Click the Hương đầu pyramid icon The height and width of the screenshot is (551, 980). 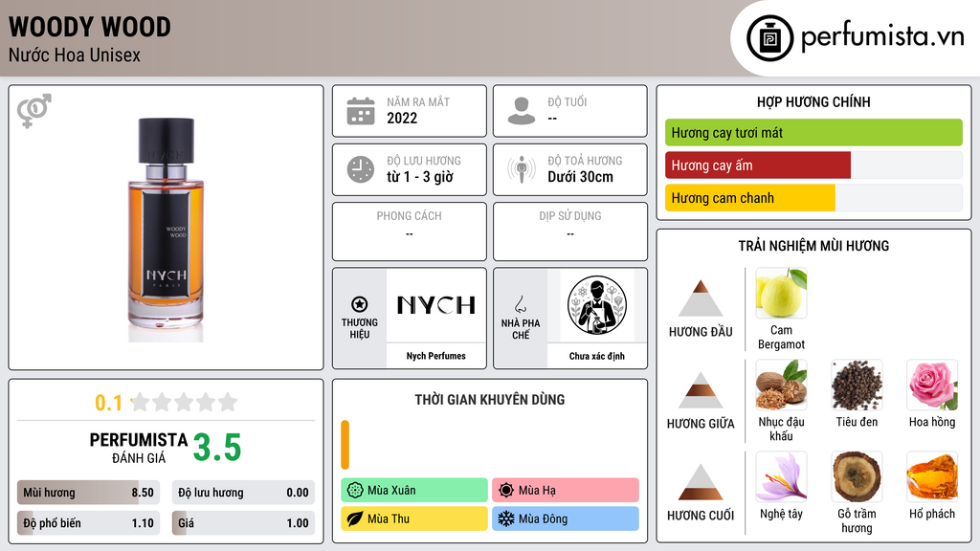[x=701, y=298]
